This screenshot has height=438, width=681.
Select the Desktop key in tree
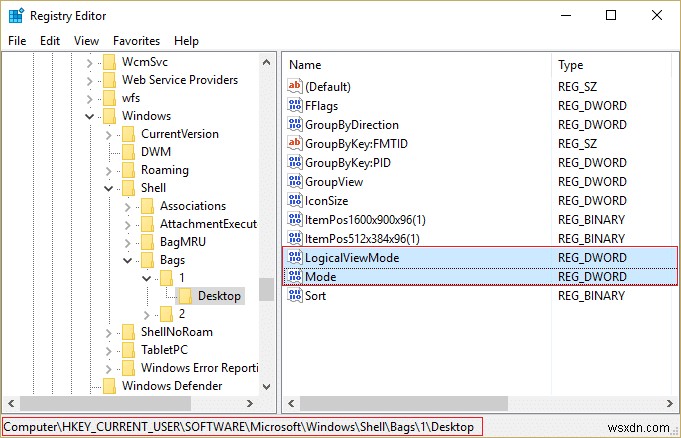click(219, 296)
